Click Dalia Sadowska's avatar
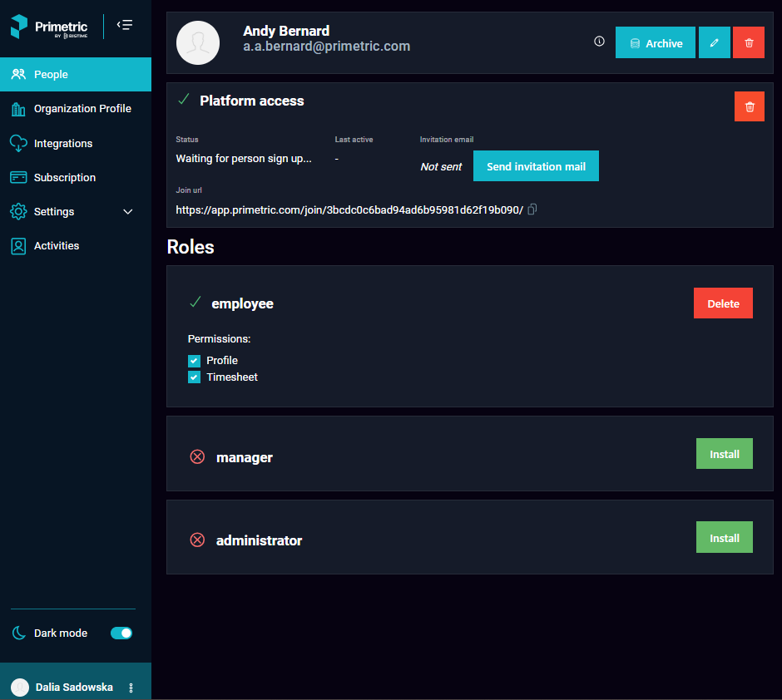The image size is (782, 700). coord(20,687)
